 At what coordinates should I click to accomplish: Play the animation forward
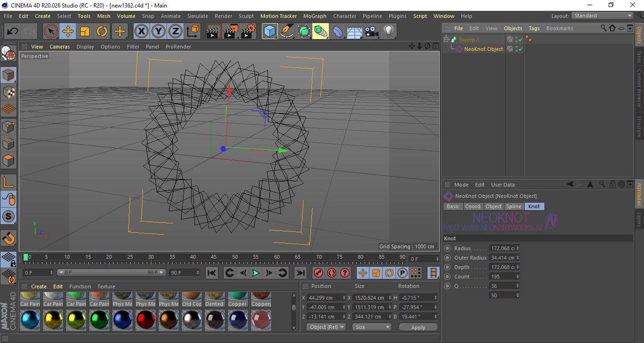click(255, 273)
